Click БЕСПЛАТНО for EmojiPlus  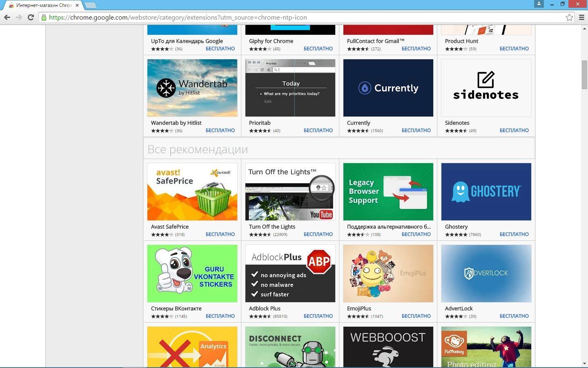click(x=416, y=316)
